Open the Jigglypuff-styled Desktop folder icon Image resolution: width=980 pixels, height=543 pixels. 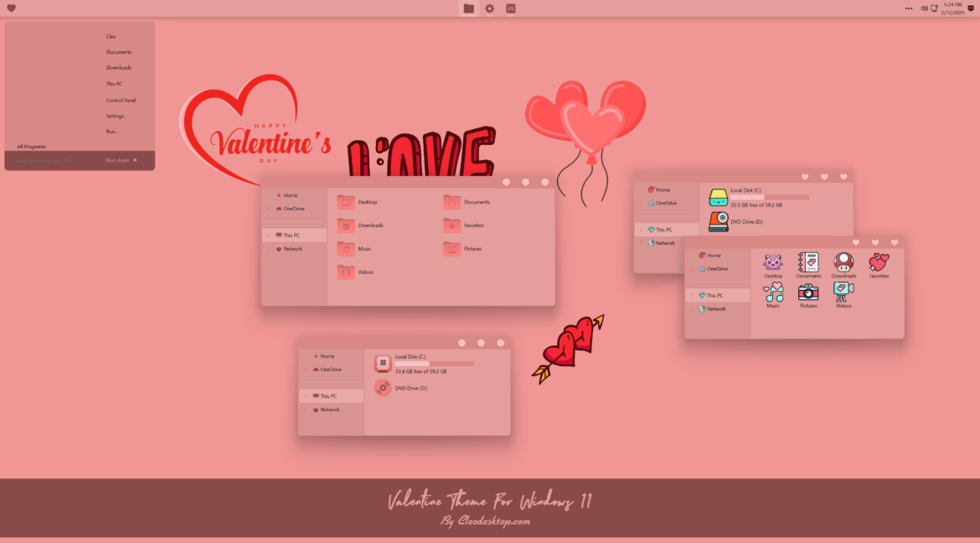tap(772, 261)
